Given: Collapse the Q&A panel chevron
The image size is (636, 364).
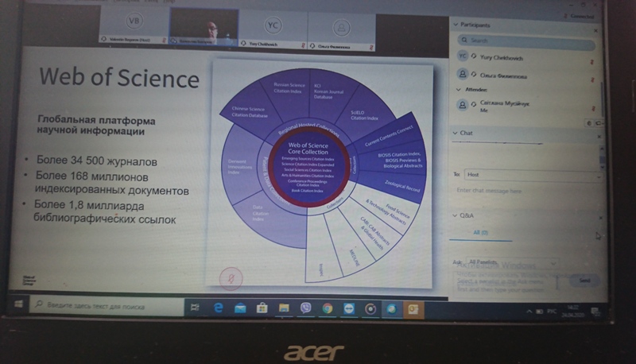Looking at the screenshot, I should [x=455, y=215].
